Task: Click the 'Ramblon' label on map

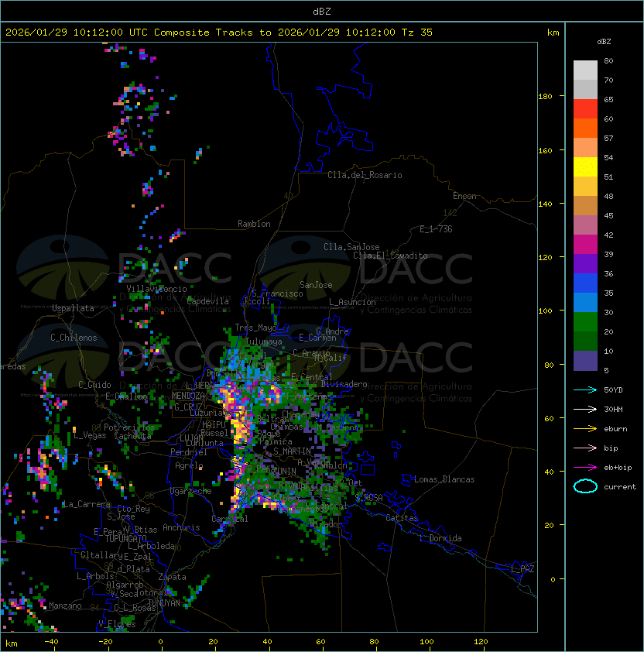Action: click(x=254, y=224)
